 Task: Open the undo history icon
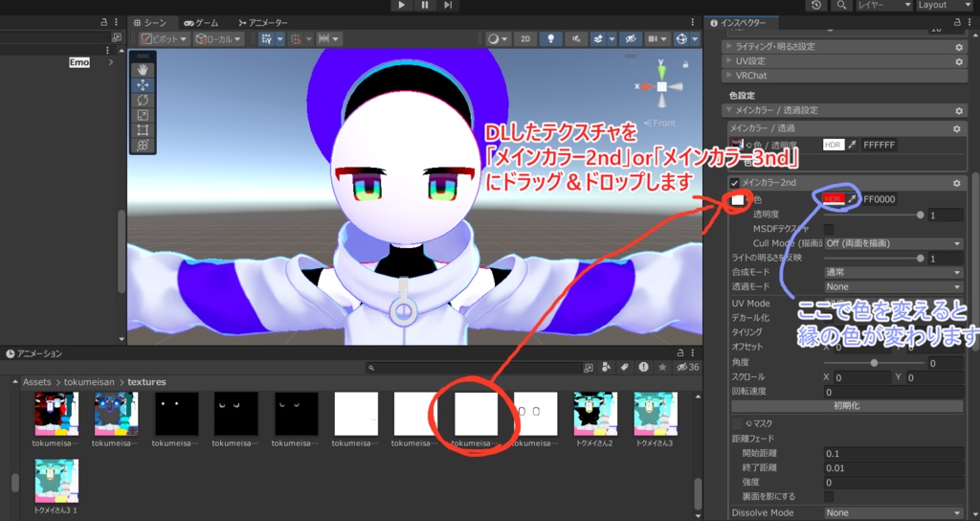[x=816, y=5]
